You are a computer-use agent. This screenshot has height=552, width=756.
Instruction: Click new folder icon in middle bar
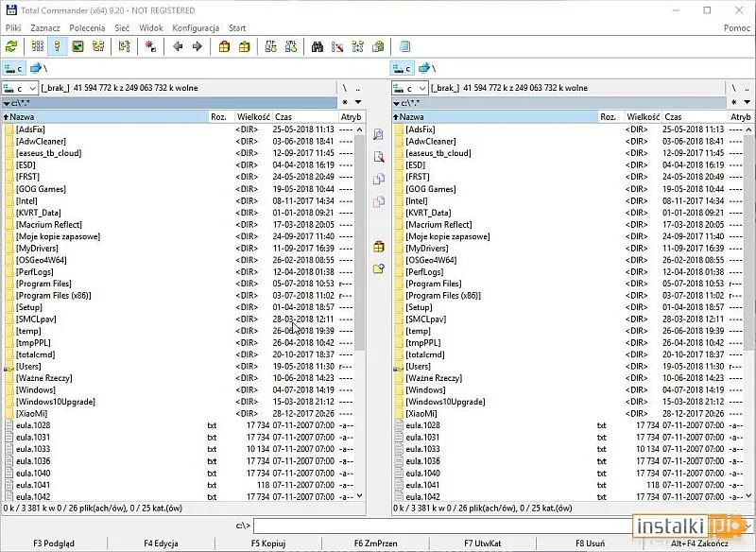(x=379, y=268)
